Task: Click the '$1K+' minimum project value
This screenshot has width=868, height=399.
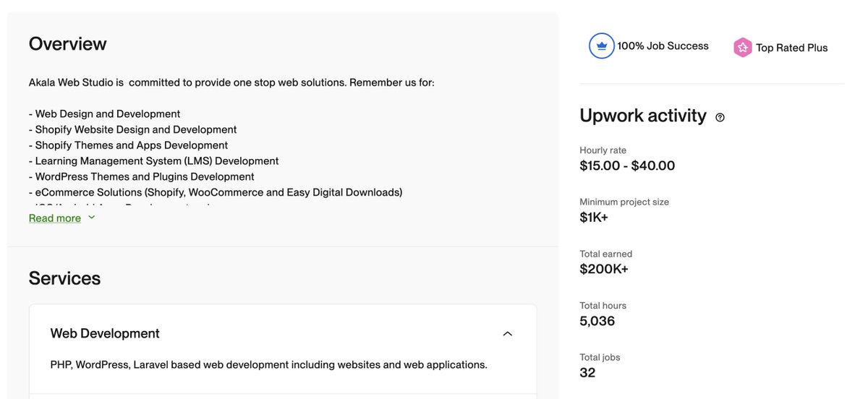Action: tap(594, 217)
